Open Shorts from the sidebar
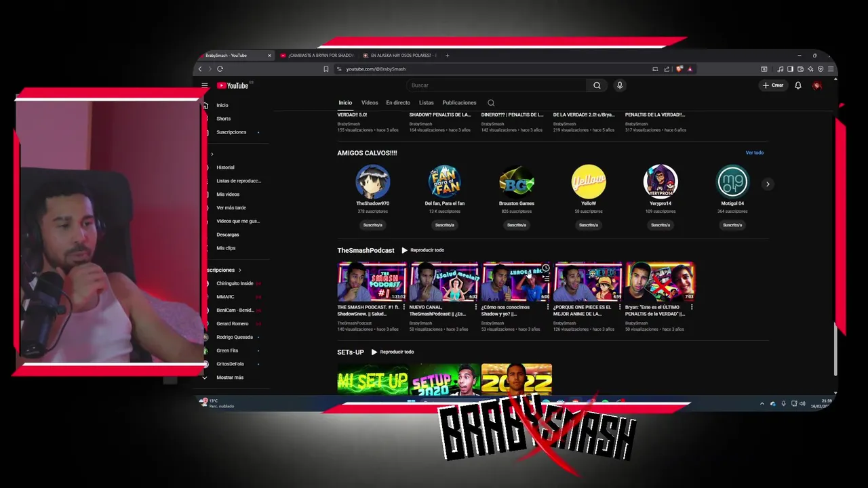The height and width of the screenshot is (488, 868). (224, 119)
